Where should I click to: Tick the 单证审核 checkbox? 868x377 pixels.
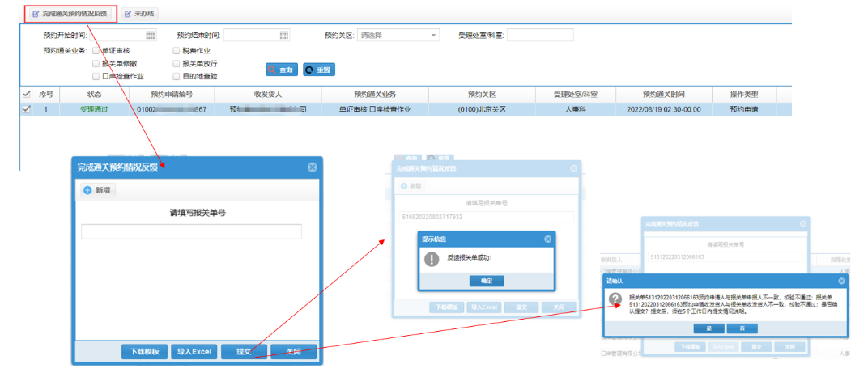tap(96, 50)
